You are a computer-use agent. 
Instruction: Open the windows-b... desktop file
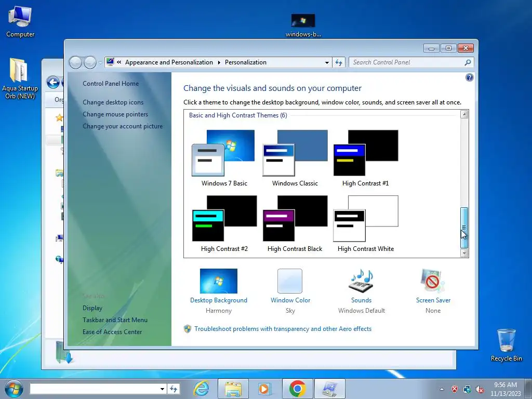pos(303,25)
